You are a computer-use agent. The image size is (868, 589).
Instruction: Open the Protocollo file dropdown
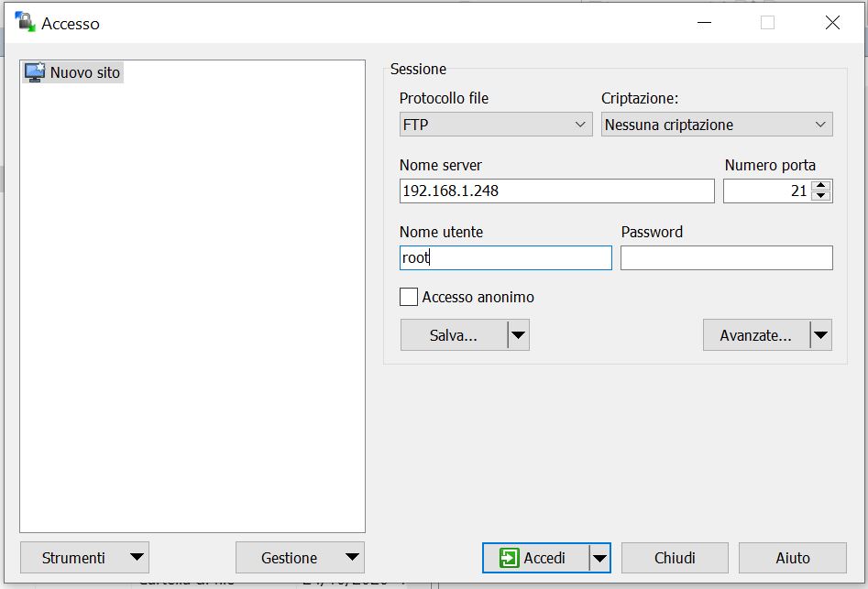[x=496, y=125]
